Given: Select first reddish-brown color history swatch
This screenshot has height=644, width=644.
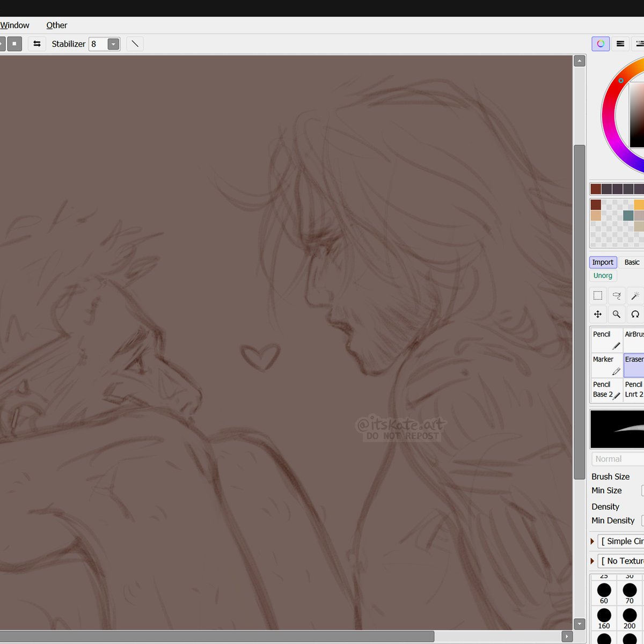Looking at the screenshot, I should pyautogui.click(x=596, y=189).
